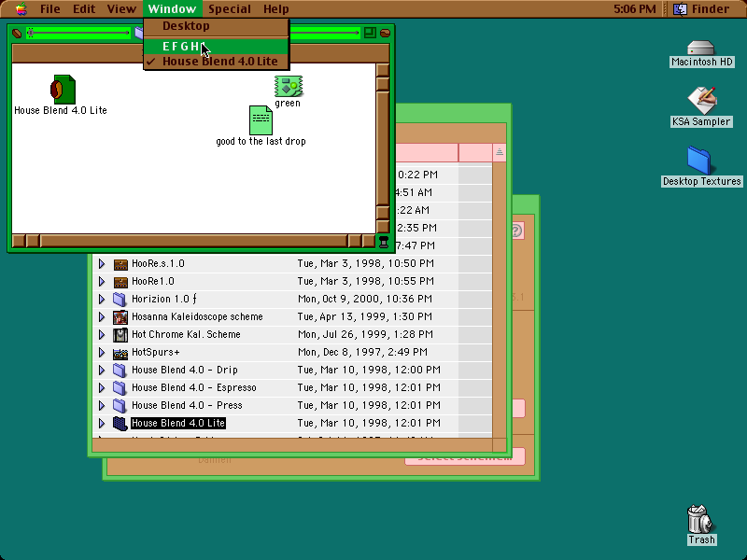The image size is (747, 560).
Task: Select the green scheme file icon
Action: click(x=289, y=86)
